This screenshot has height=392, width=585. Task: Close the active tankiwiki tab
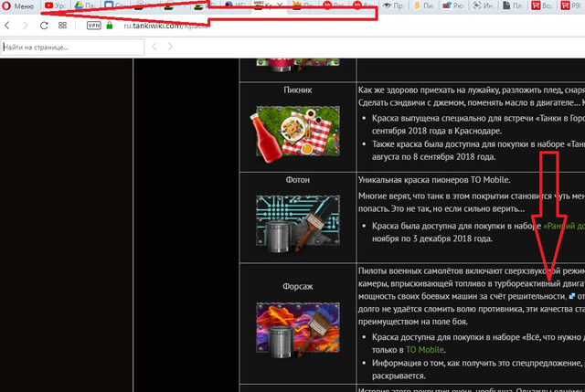[x=280, y=5]
